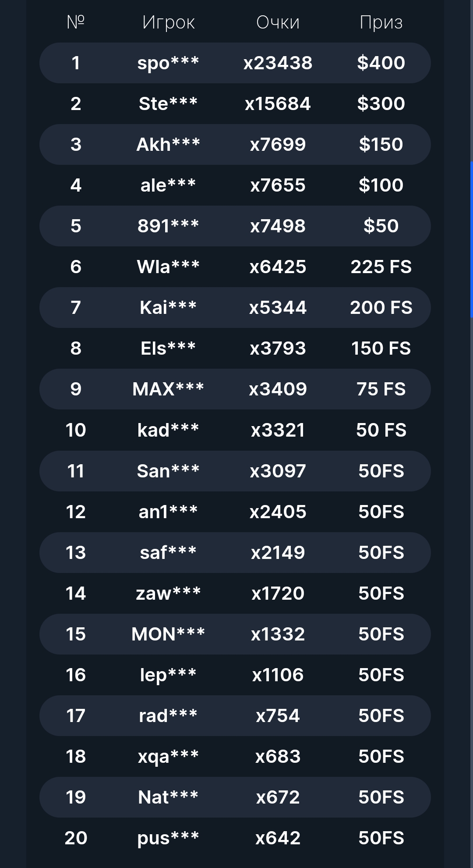Click the Очки column header

click(x=278, y=22)
